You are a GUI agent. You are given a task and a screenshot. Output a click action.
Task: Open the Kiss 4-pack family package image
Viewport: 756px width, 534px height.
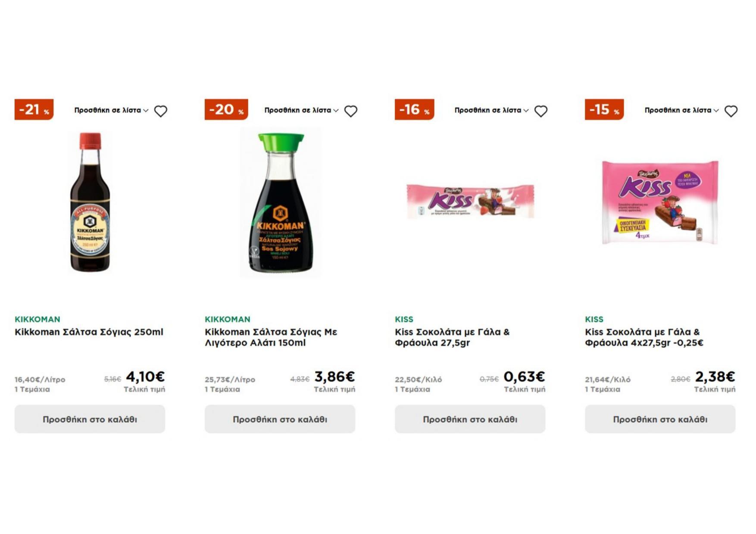660,202
